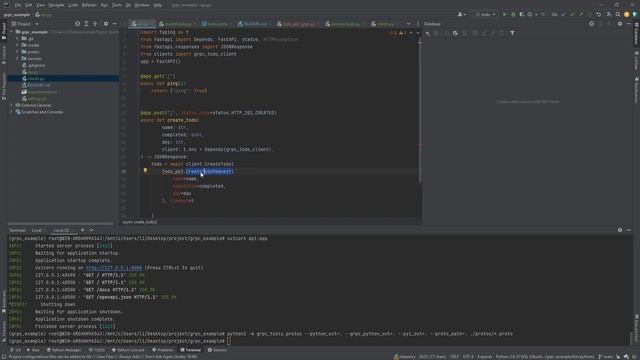Screen dimensions: 640x360
Task: Toggle the Structure tool window on the left stripe
Action: click(4, 331)
